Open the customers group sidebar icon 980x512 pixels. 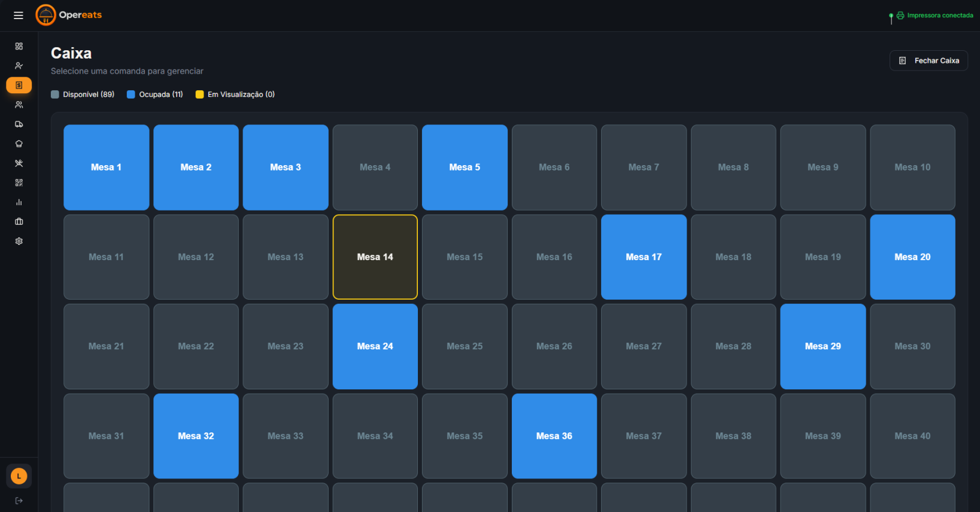pos(19,105)
